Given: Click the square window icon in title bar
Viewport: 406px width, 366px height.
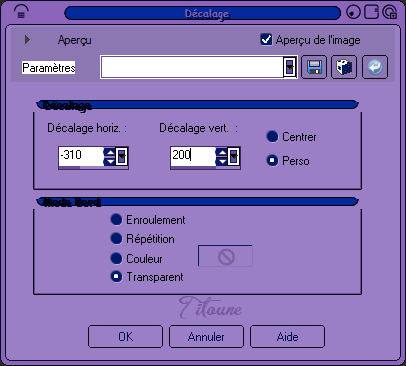Looking at the screenshot, I should (371, 12).
